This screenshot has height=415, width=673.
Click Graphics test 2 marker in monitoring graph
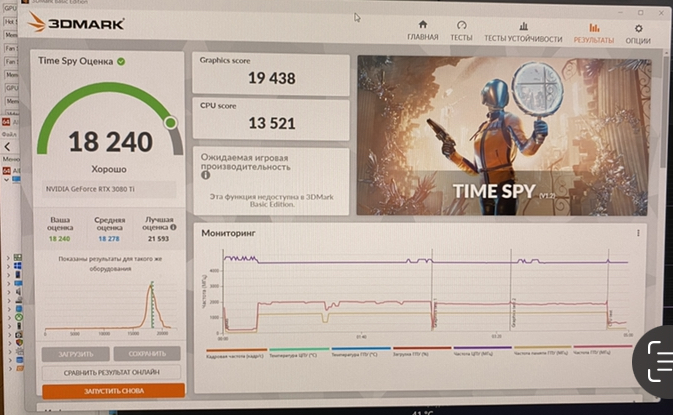(513, 312)
